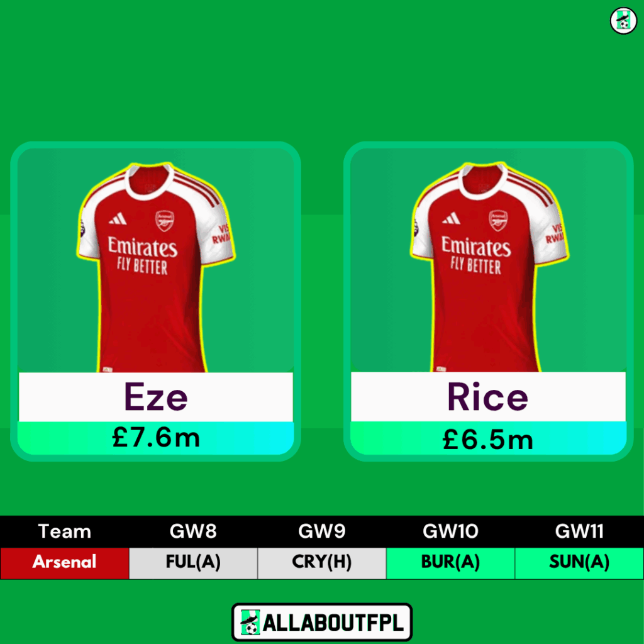Click Rice's Arsenal shirt image
Viewport: 644px width, 644px height.
489,267
